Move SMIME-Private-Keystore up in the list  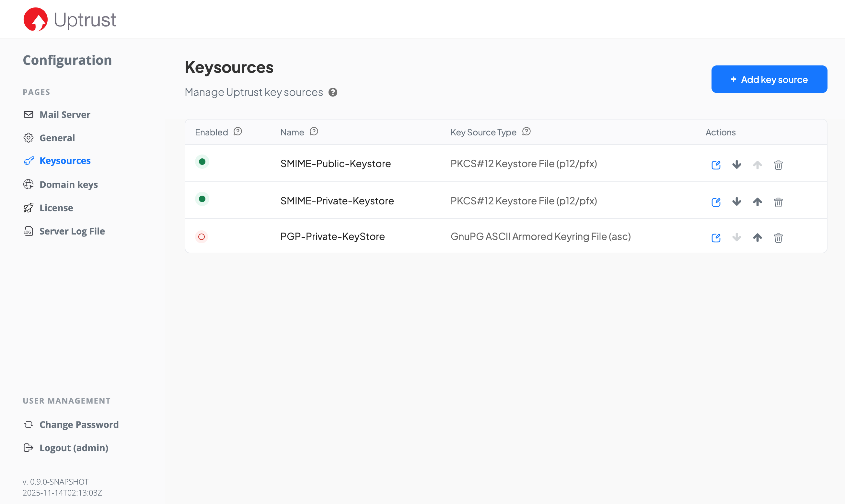tap(757, 202)
